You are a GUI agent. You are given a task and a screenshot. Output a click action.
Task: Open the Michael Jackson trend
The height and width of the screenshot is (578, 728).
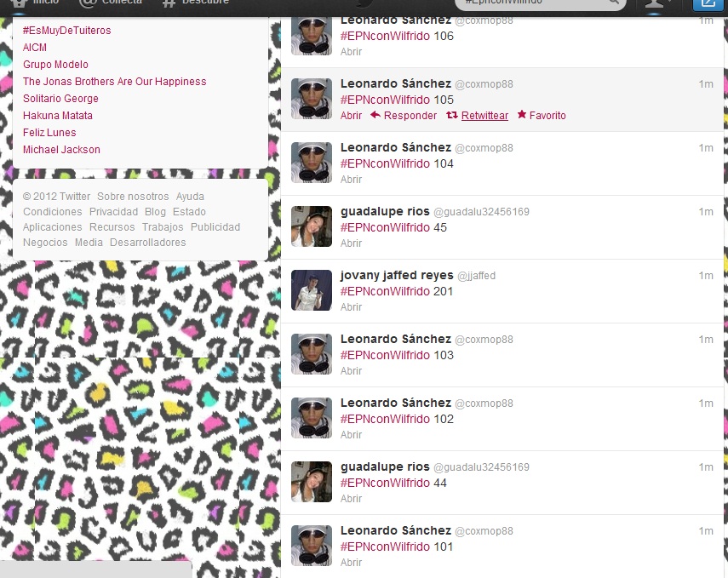pos(62,150)
